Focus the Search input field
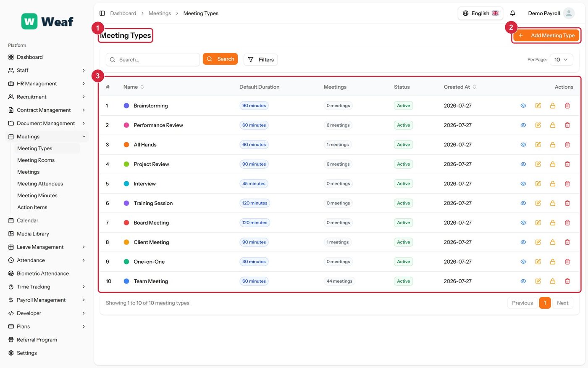The height and width of the screenshot is (368, 588). [x=153, y=60]
